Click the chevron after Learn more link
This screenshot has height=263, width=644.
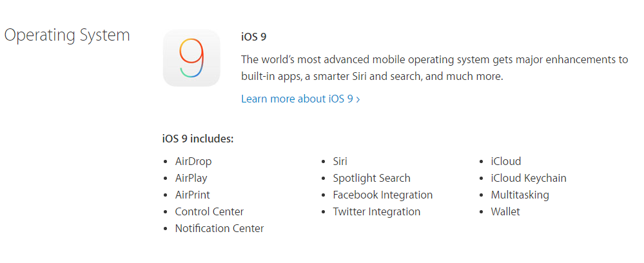coord(358,99)
